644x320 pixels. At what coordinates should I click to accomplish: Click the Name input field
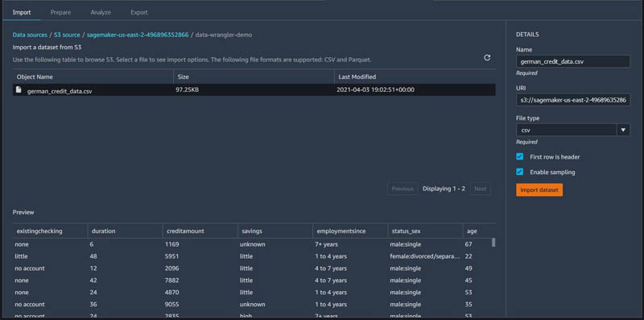point(573,61)
